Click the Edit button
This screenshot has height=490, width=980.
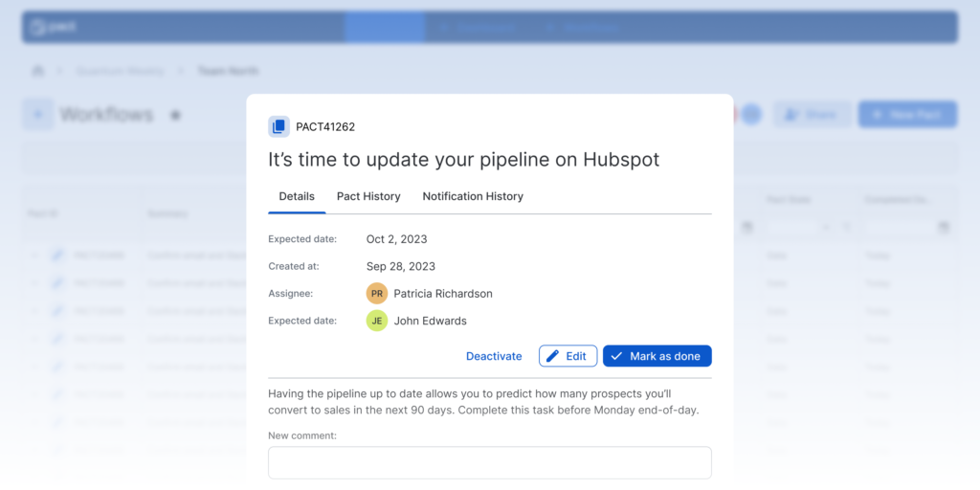[x=568, y=356]
